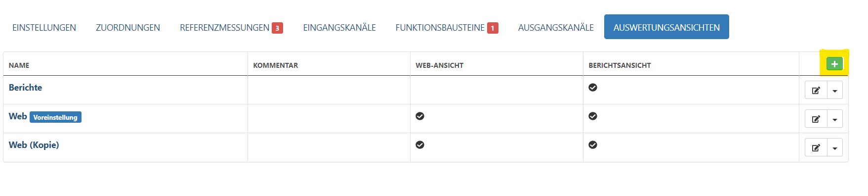Click the green plus add-view button

pos(834,64)
